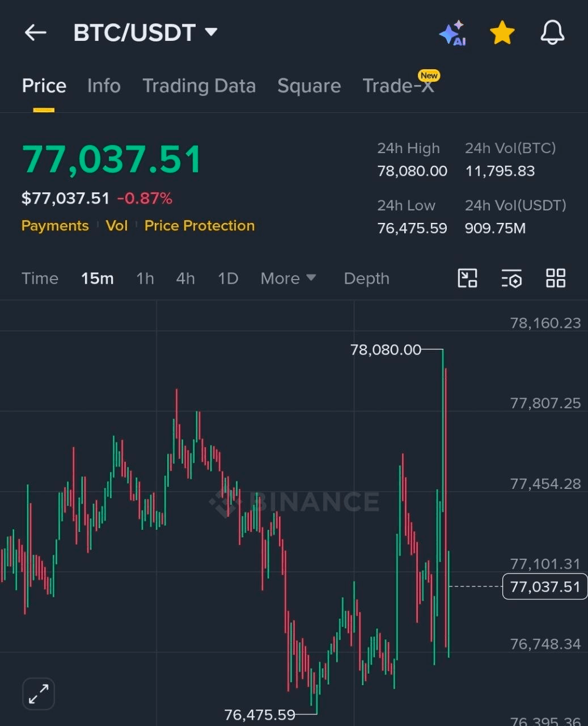This screenshot has height=726, width=588.
Task: Select the 1h chart interval
Action: tap(145, 278)
